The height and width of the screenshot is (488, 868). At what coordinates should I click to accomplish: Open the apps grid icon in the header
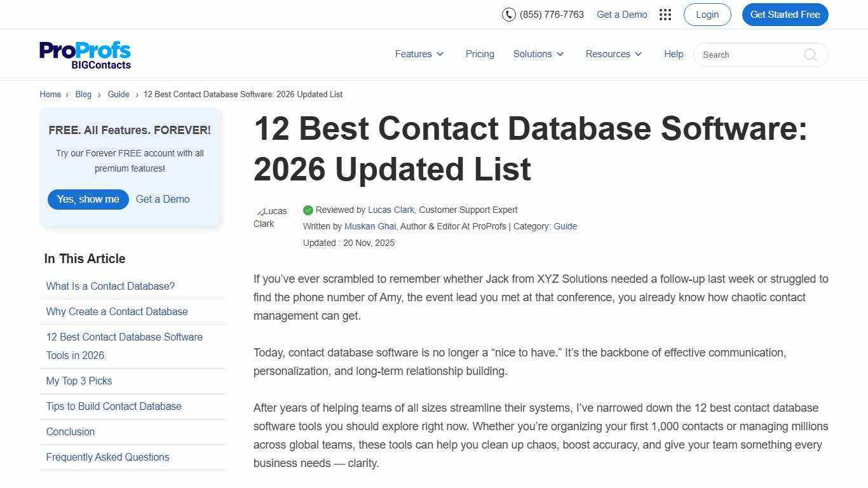[x=665, y=14]
